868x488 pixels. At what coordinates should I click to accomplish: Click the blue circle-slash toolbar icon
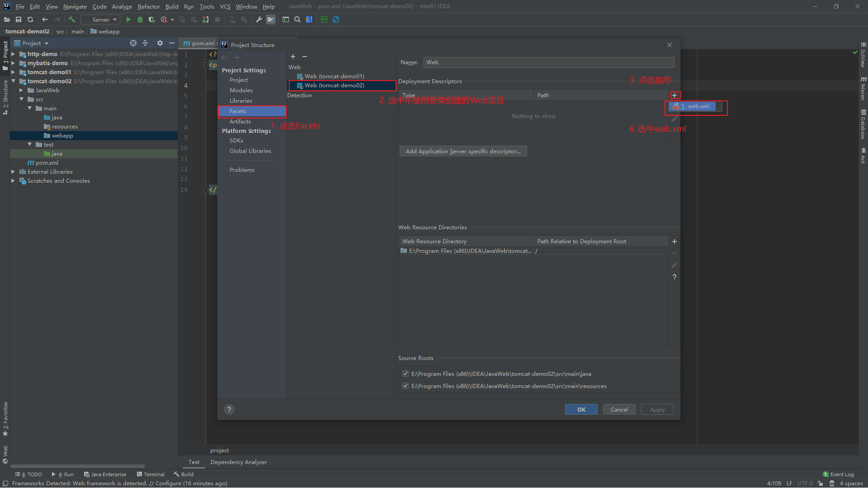point(336,19)
